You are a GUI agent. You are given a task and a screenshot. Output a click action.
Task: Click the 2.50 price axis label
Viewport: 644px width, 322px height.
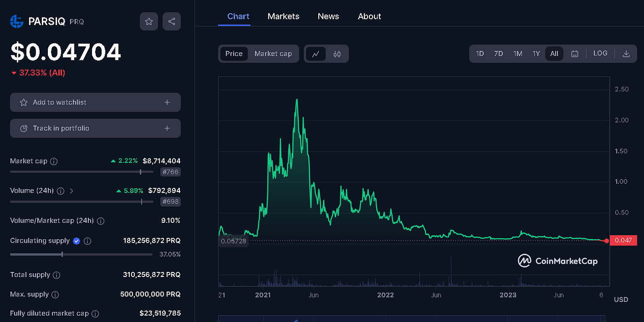pos(622,89)
